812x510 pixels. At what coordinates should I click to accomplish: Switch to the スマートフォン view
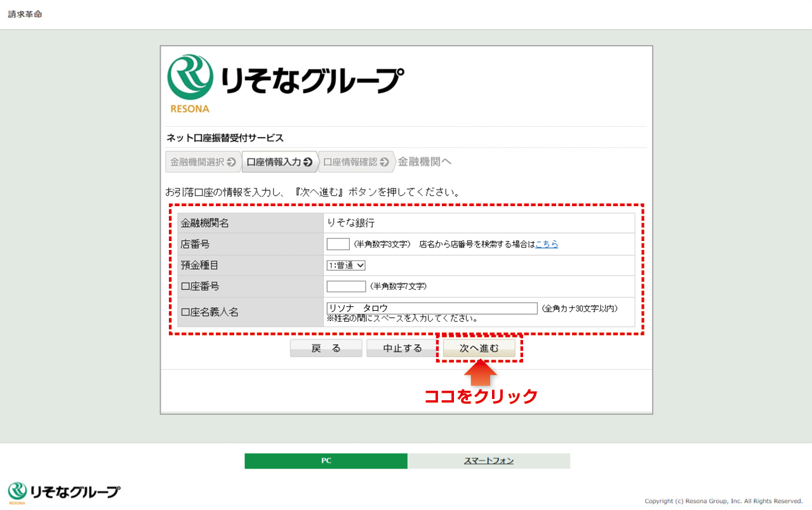point(489,461)
